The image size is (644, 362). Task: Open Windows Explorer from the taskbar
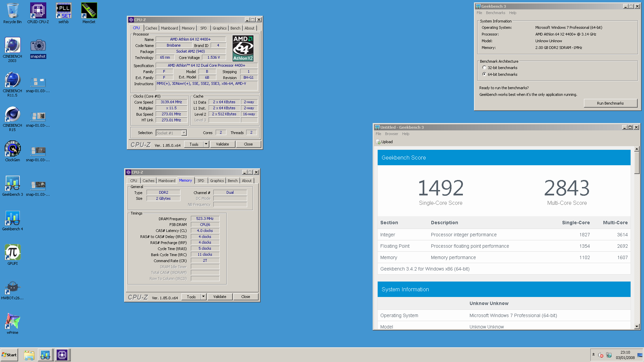[x=29, y=355]
